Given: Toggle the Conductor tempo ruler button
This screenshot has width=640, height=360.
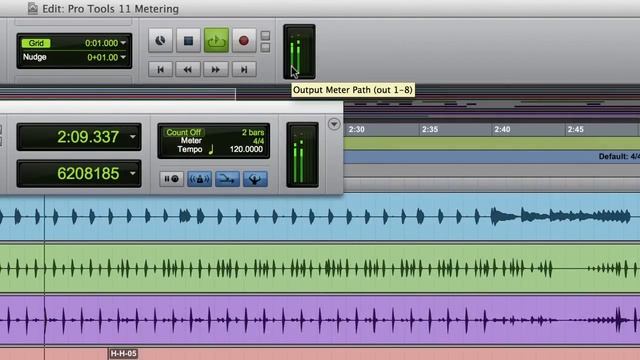Looking at the screenshot, I should [x=255, y=179].
